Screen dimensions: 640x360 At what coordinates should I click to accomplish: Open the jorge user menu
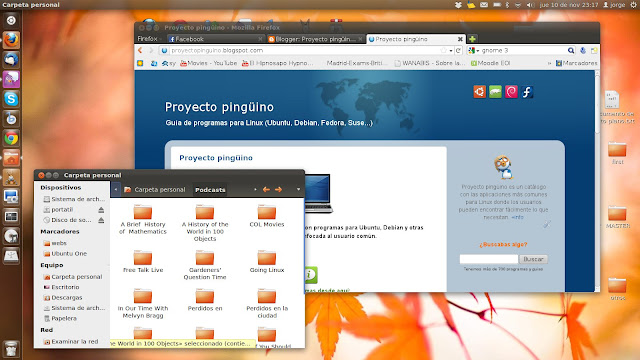[614, 5]
